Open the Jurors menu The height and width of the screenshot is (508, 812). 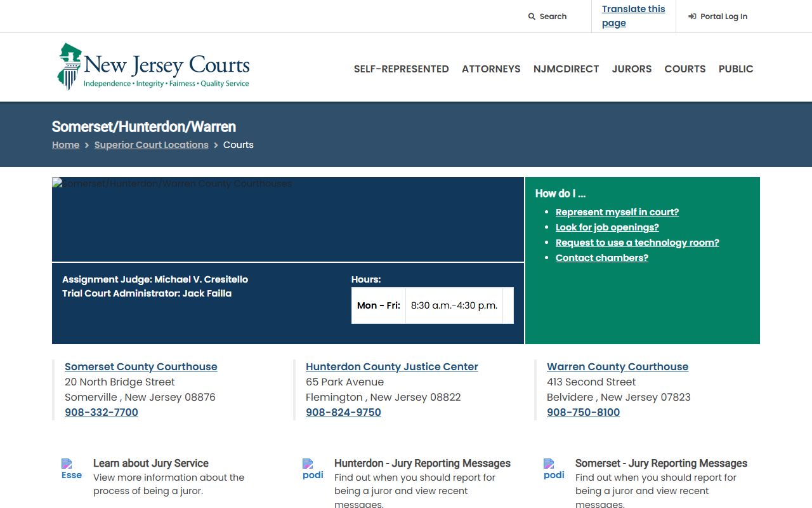[632, 69]
